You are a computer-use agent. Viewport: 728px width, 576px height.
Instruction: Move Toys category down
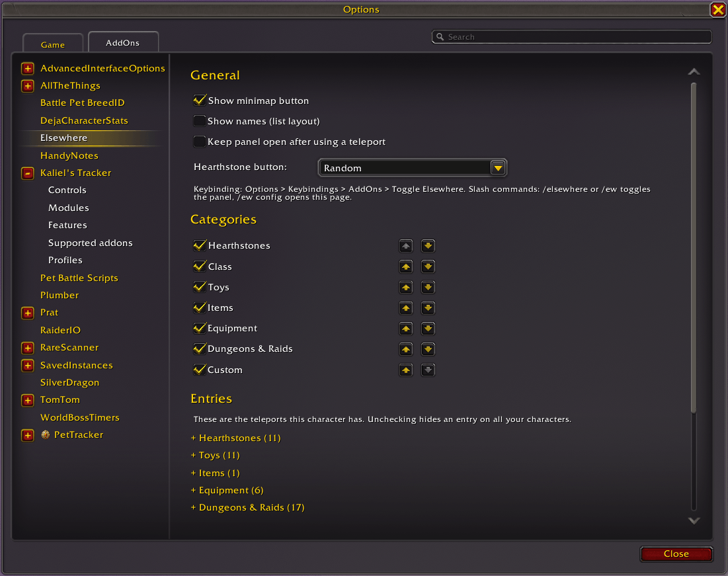(428, 288)
